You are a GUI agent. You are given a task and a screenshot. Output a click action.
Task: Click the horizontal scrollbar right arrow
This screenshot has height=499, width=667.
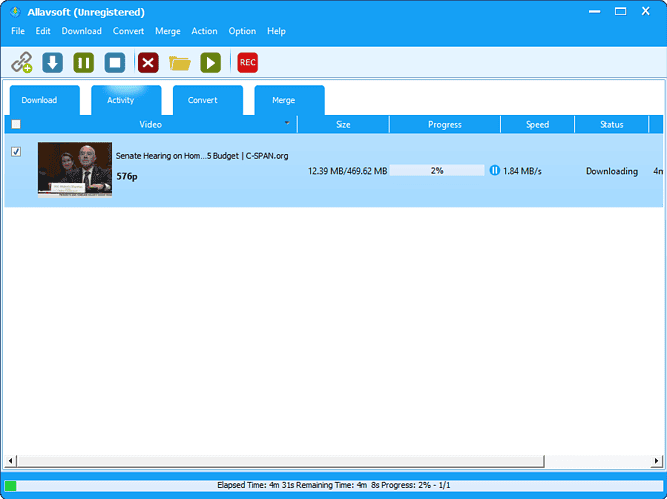(656, 461)
